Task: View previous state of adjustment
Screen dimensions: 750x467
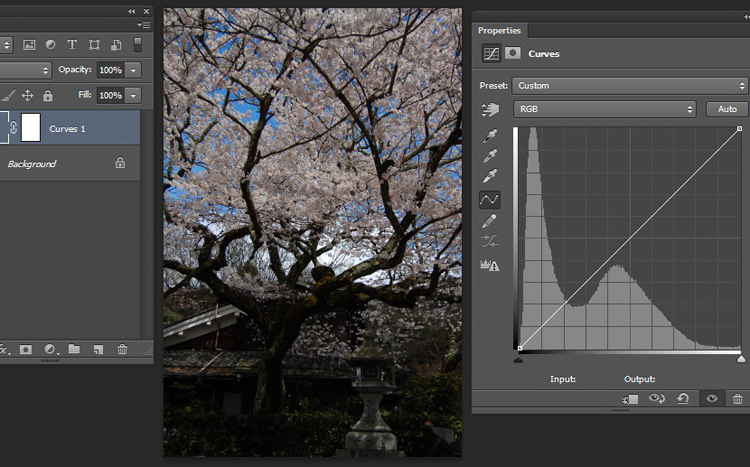Action: [x=657, y=398]
